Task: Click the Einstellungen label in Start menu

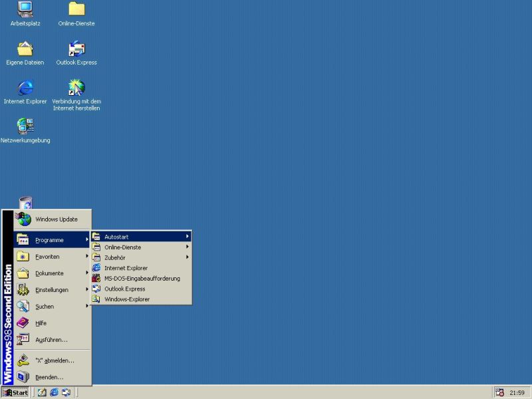Action: click(52, 290)
